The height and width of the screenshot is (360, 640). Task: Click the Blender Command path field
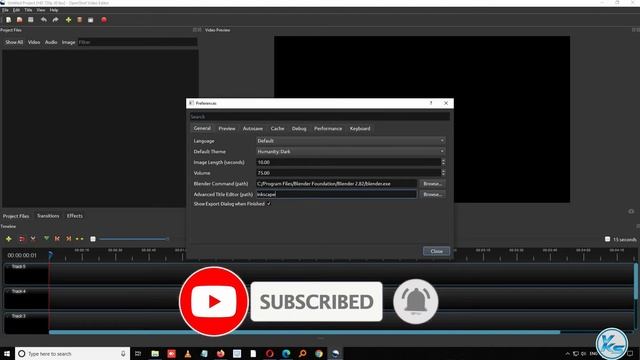click(336, 184)
